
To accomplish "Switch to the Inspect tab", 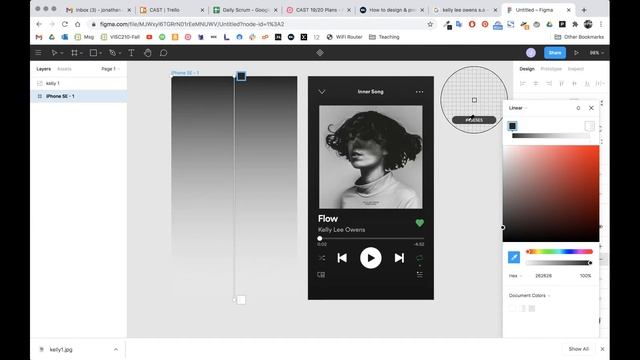I will 576,69.
